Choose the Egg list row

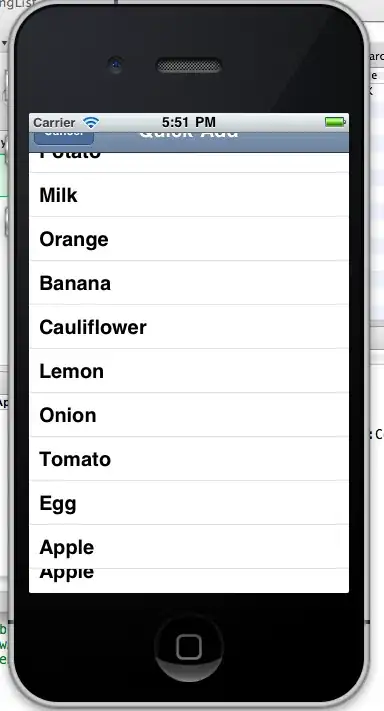(189, 502)
